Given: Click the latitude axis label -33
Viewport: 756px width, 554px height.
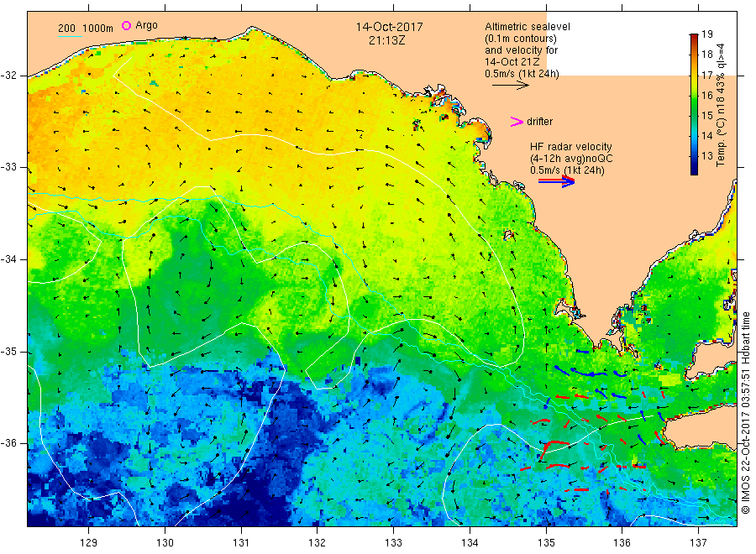Looking at the screenshot, I should point(9,167).
